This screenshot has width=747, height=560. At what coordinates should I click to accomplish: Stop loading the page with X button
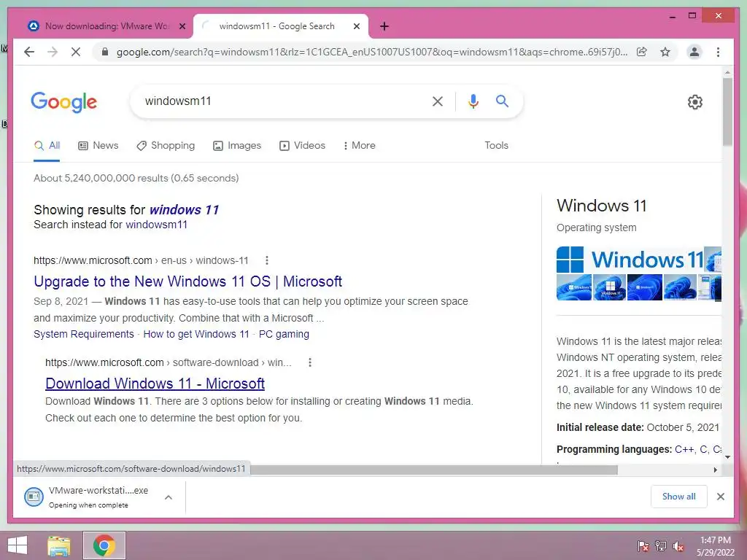coord(76,52)
